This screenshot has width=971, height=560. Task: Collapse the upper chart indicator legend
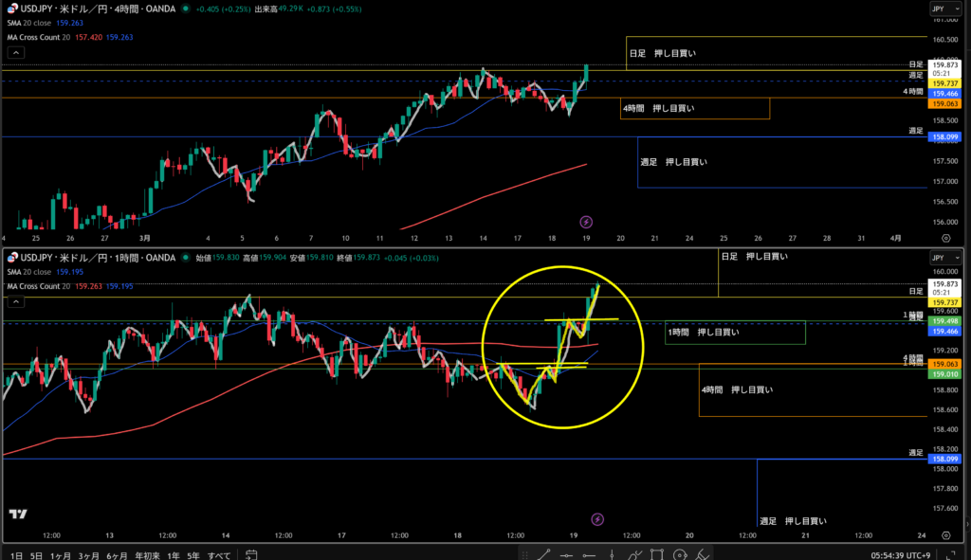point(14,55)
